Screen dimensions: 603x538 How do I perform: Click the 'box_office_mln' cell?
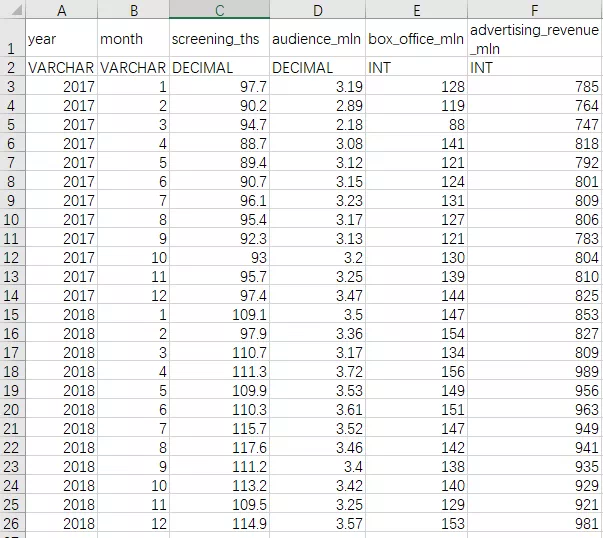click(416, 38)
